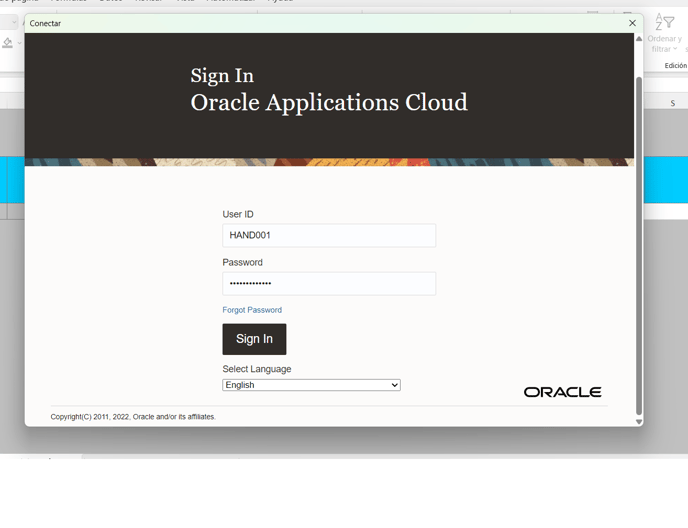Click the User ID label

(238, 215)
